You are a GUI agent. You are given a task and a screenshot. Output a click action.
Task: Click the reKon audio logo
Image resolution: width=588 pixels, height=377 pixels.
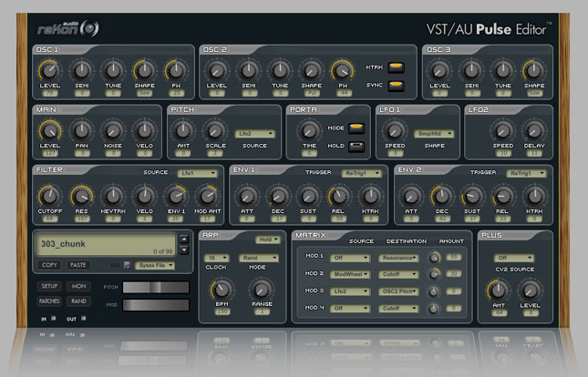[x=67, y=28]
